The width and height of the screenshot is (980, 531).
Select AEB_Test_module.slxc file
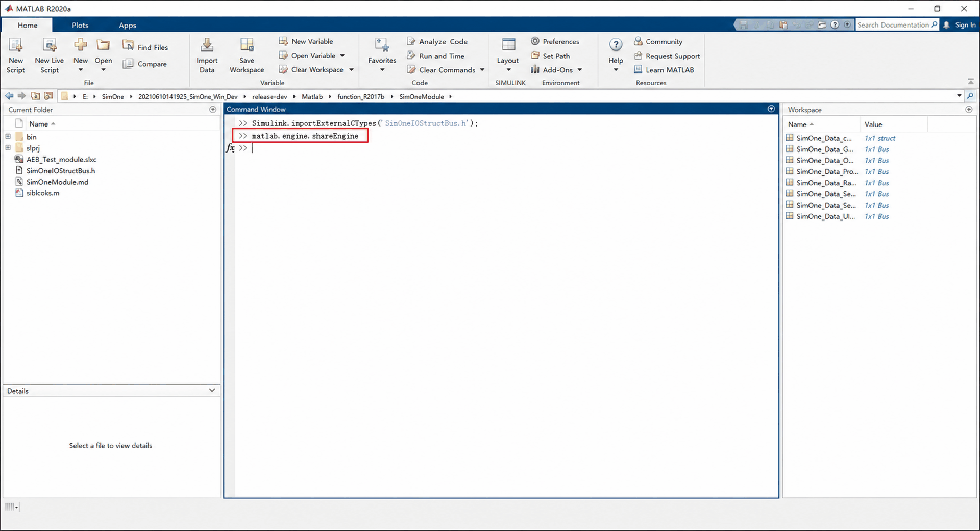[56, 159]
